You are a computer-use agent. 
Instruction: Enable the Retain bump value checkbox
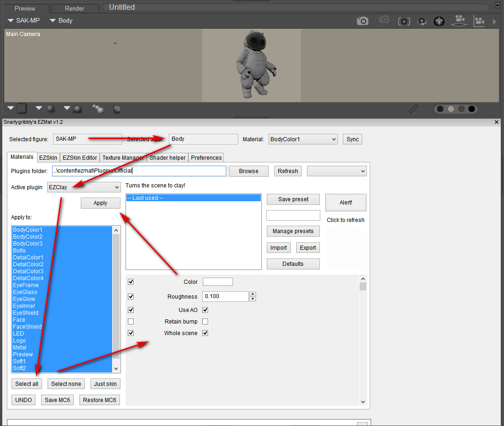click(205, 321)
